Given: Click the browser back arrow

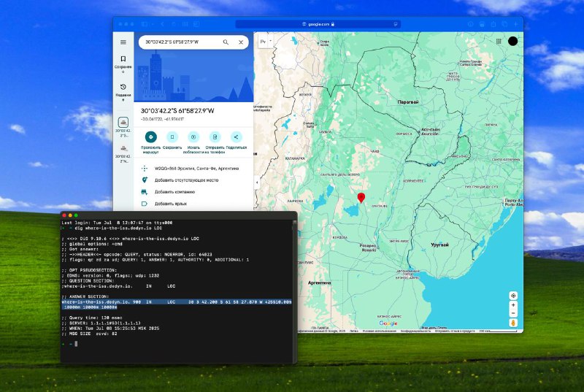Looking at the screenshot, I should (x=162, y=24).
